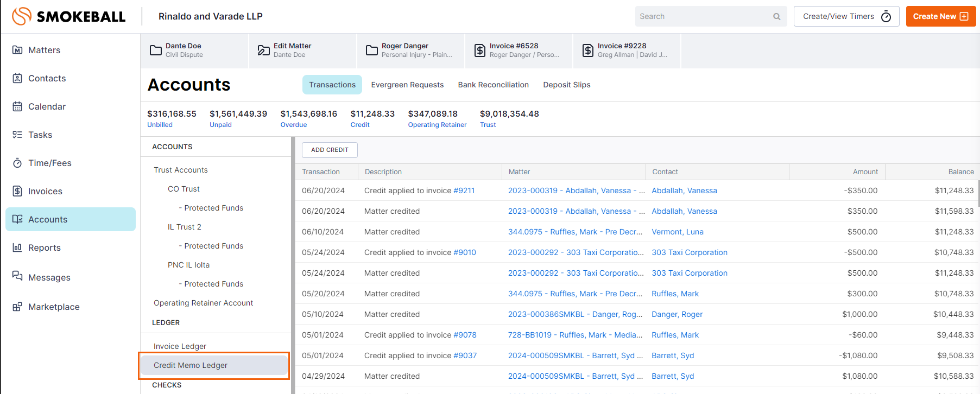Viewport: 980px width, 394px height.
Task: Click the transactions table vertical scrollbar
Action: click(x=978, y=193)
